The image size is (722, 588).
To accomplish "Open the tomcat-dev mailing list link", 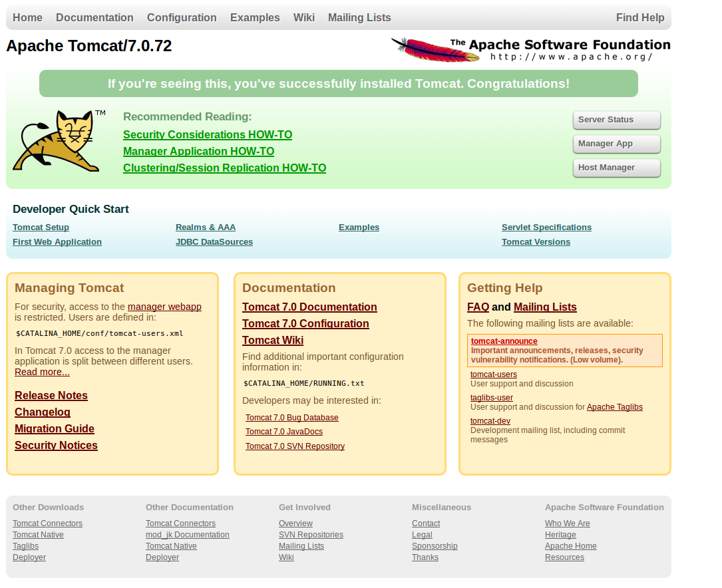I will tap(490, 421).
